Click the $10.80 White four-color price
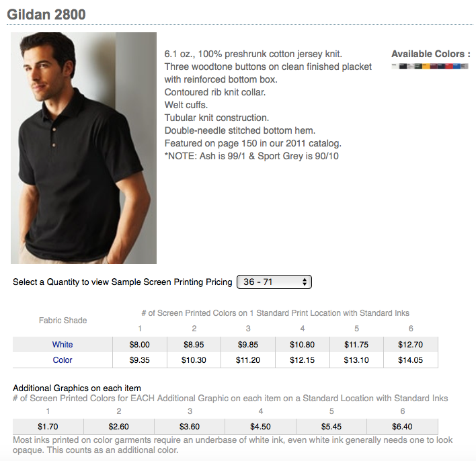This screenshot has height=461, width=476. [302, 345]
